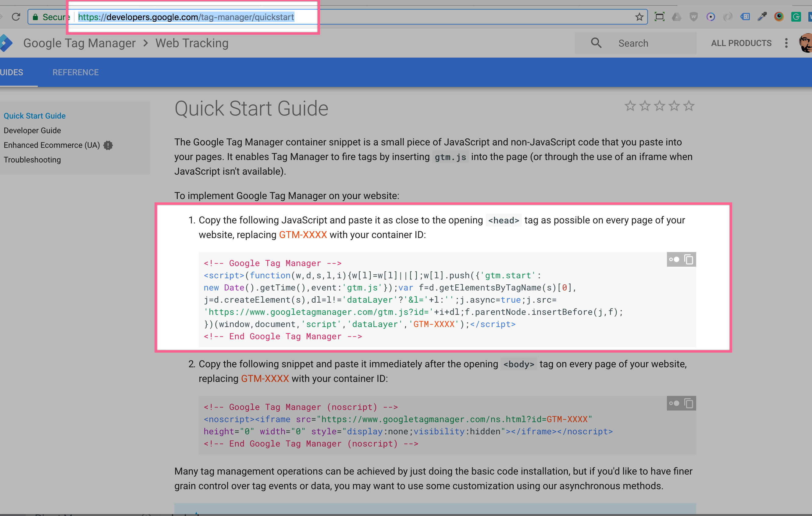Viewport: 812px width, 516px height.
Task: Click the green Grammarly extension icon
Action: point(796,17)
